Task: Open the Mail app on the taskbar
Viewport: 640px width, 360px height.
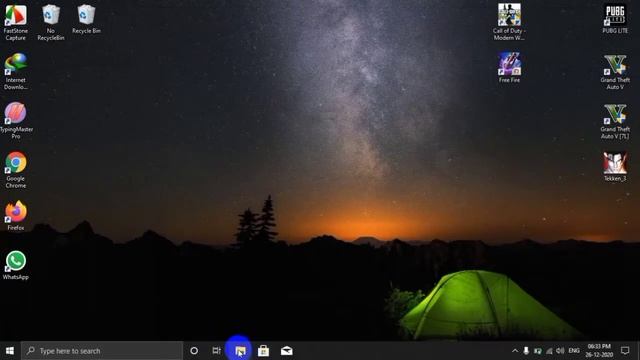Action: (x=287, y=351)
